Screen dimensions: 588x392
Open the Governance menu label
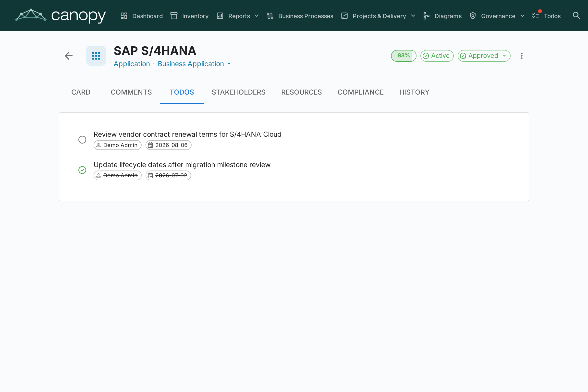click(498, 16)
